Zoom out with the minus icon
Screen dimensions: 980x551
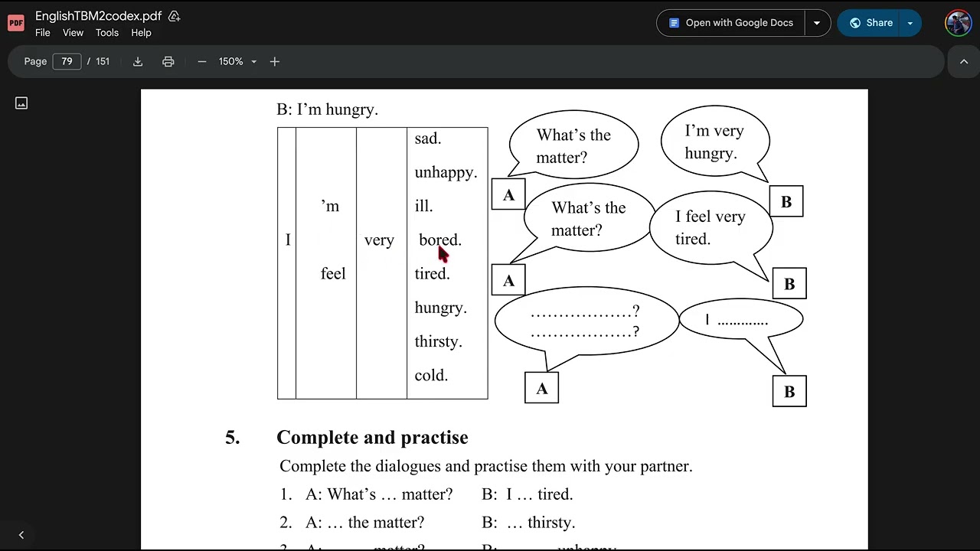point(202,61)
